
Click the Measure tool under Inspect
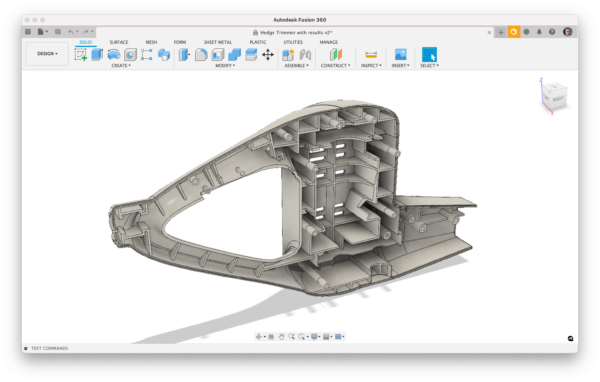tap(371, 55)
